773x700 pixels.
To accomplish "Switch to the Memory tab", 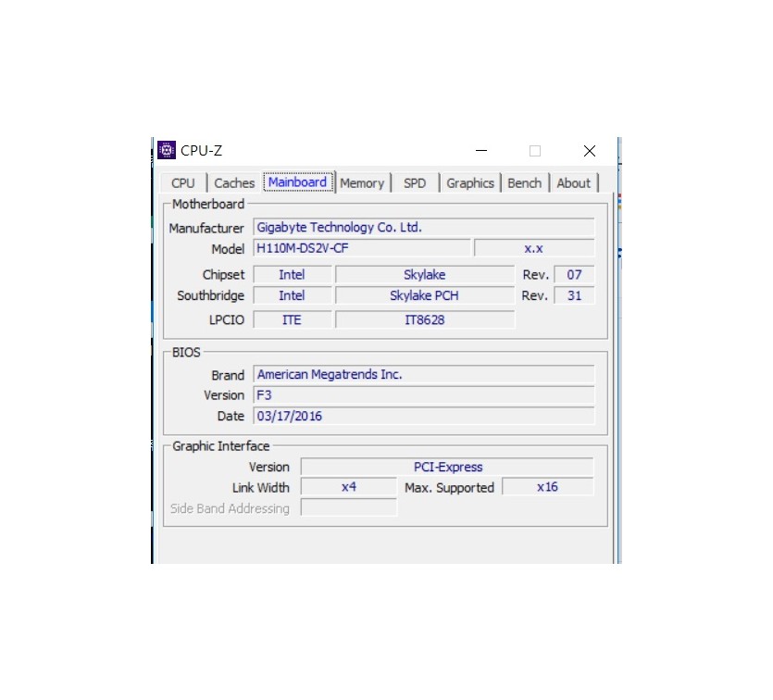I will (x=362, y=183).
